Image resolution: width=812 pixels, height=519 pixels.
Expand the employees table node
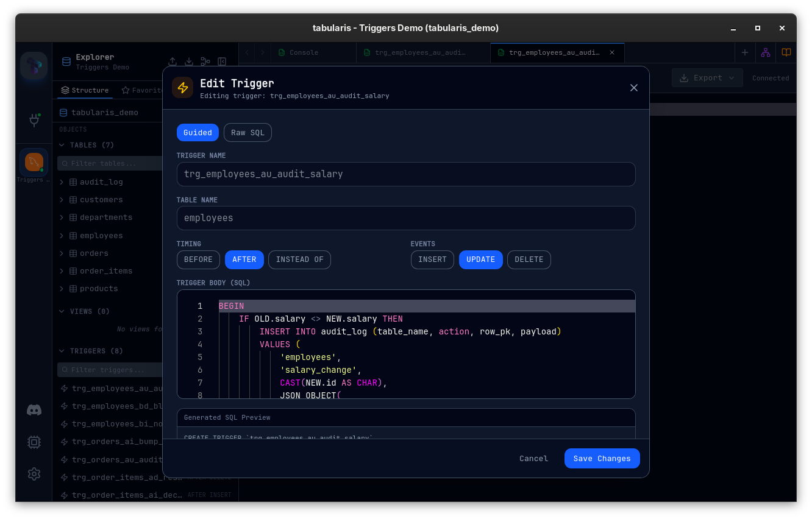(x=62, y=236)
